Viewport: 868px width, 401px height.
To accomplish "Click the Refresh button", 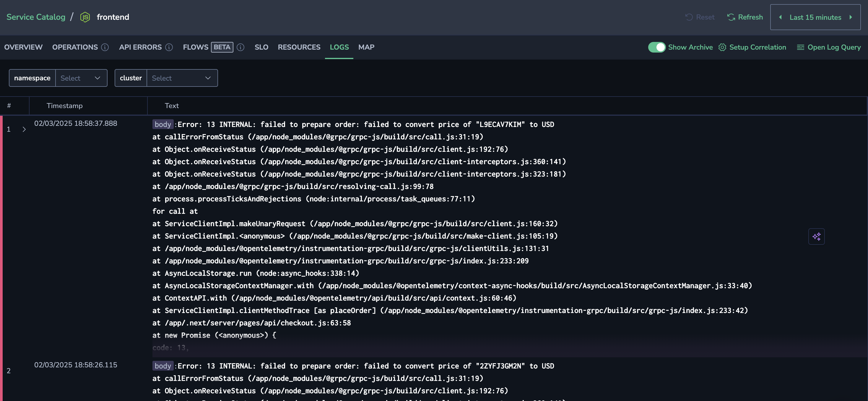I will point(745,17).
